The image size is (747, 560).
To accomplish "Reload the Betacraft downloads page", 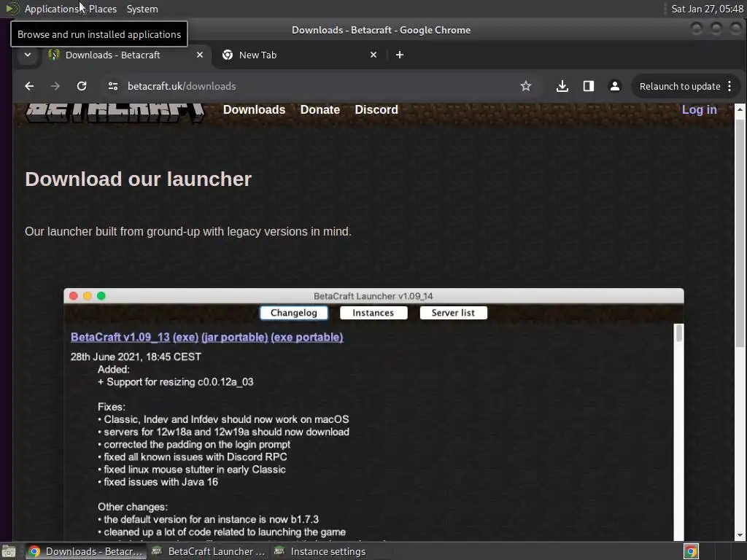I will [x=82, y=86].
